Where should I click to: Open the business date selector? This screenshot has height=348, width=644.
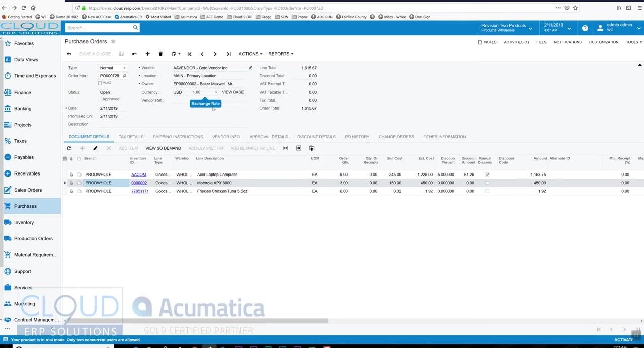[557, 28]
